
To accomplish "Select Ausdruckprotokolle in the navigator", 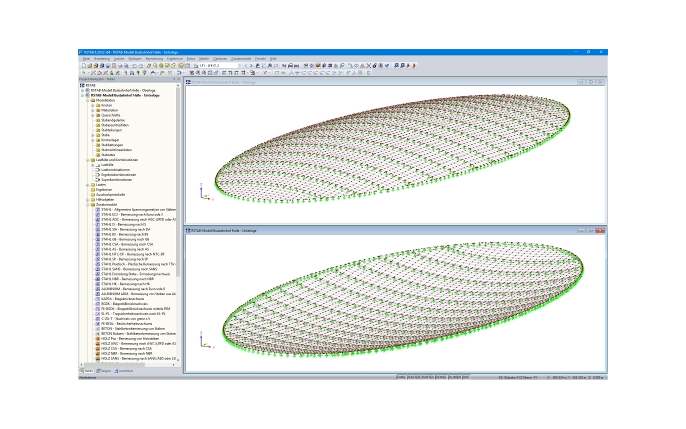I will 111,195.
